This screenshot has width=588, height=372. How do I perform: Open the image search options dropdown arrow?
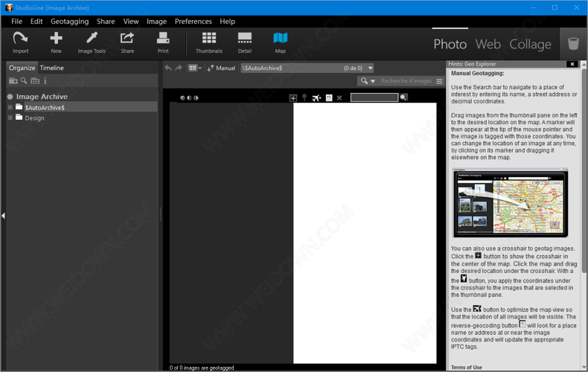click(373, 81)
